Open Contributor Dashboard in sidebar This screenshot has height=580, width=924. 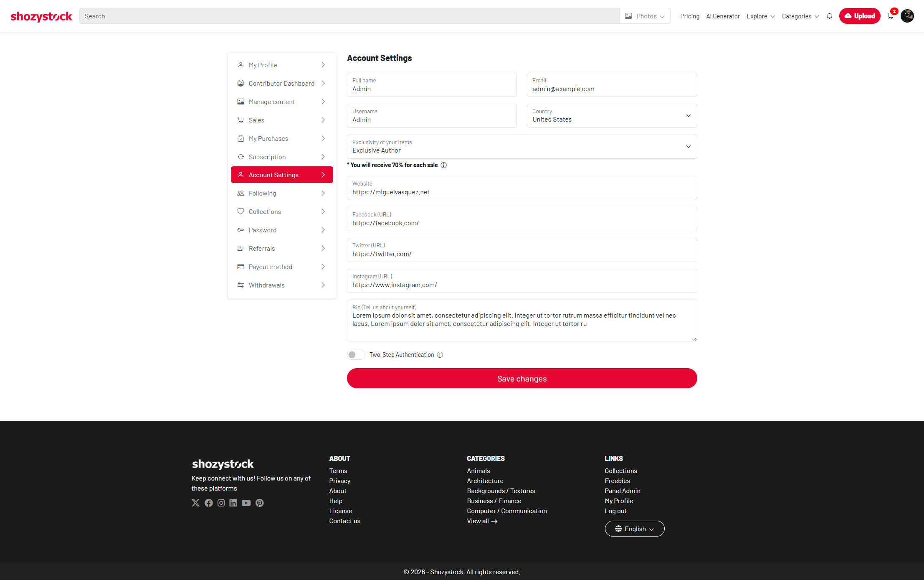[281, 84]
